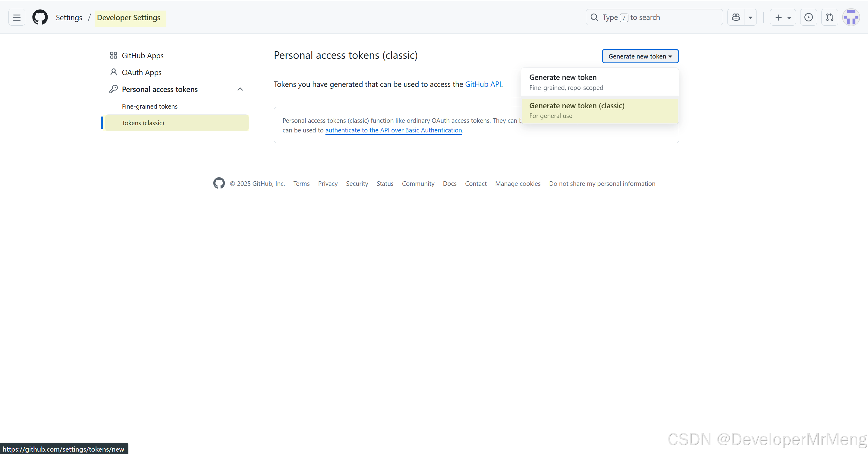Open GitHub Apps in sidebar

[143, 56]
